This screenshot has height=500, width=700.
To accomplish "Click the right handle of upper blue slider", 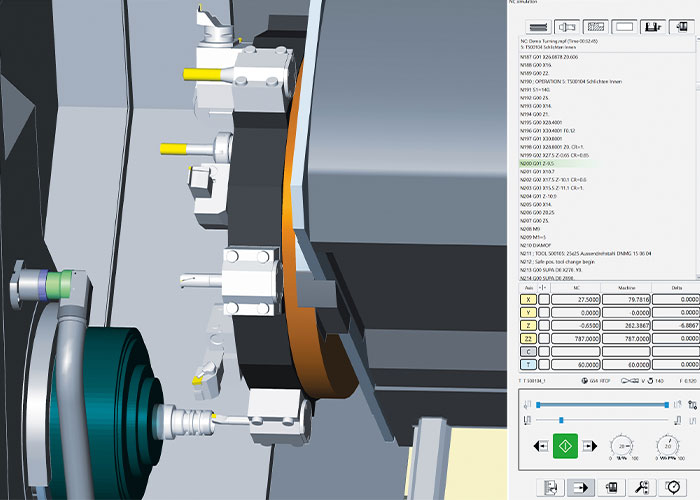I will point(667,405).
